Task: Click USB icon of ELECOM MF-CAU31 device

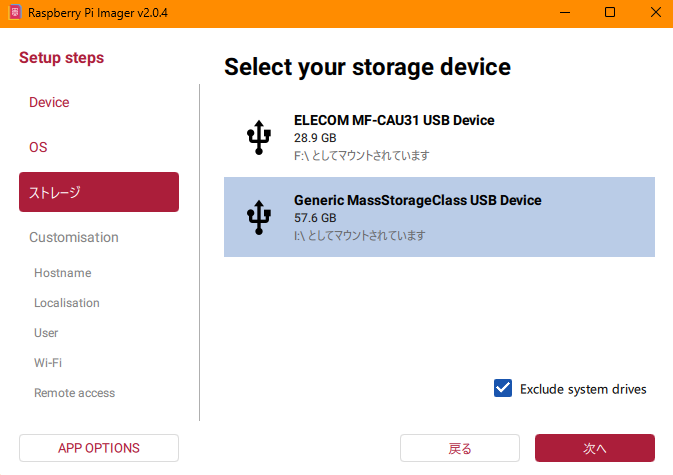Action: click(x=259, y=138)
